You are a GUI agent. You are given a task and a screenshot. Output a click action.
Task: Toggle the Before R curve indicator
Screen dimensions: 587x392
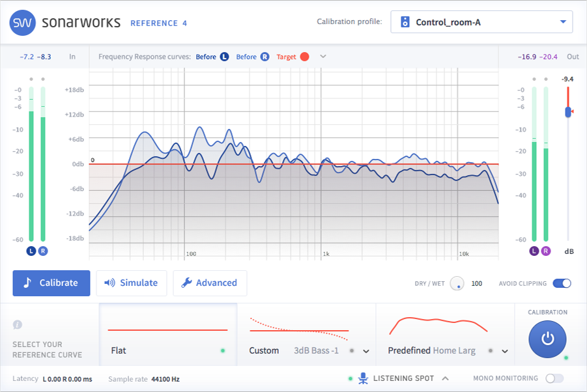(x=265, y=57)
